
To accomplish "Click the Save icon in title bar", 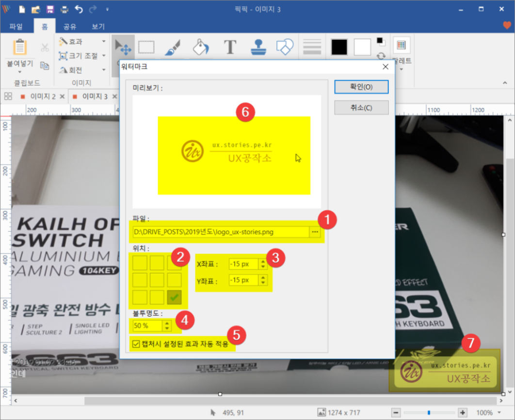I will (x=50, y=9).
